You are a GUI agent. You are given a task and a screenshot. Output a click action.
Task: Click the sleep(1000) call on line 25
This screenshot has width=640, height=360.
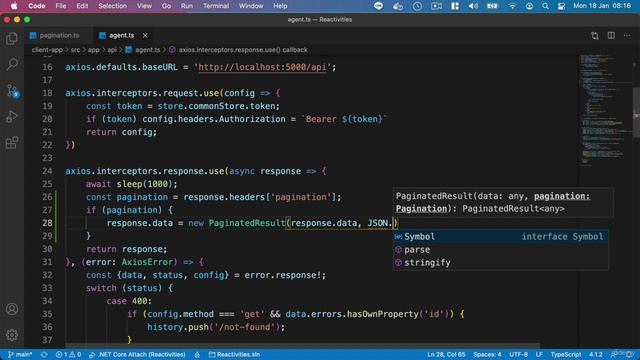(144, 184)
